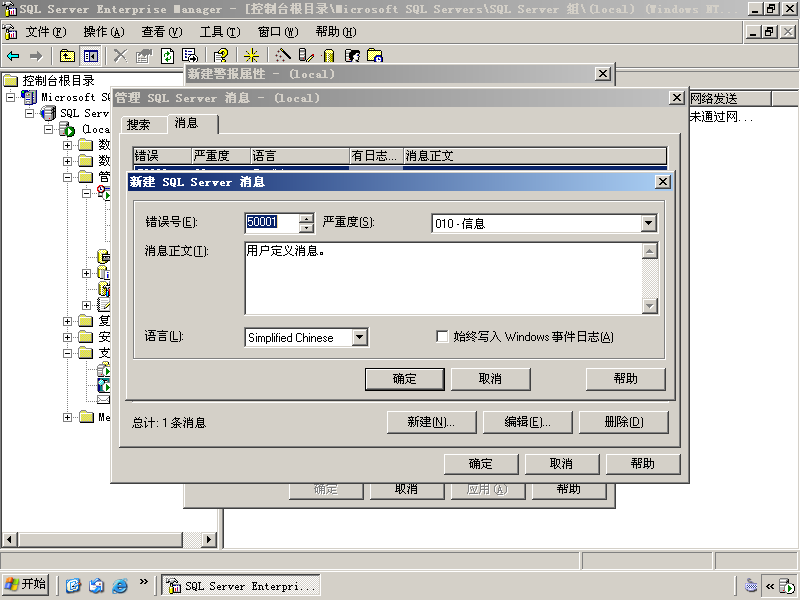Screen dimensions: 800x600
Task: Select the 控制台根目录 root folder icon
Action: tap(11, 81)
